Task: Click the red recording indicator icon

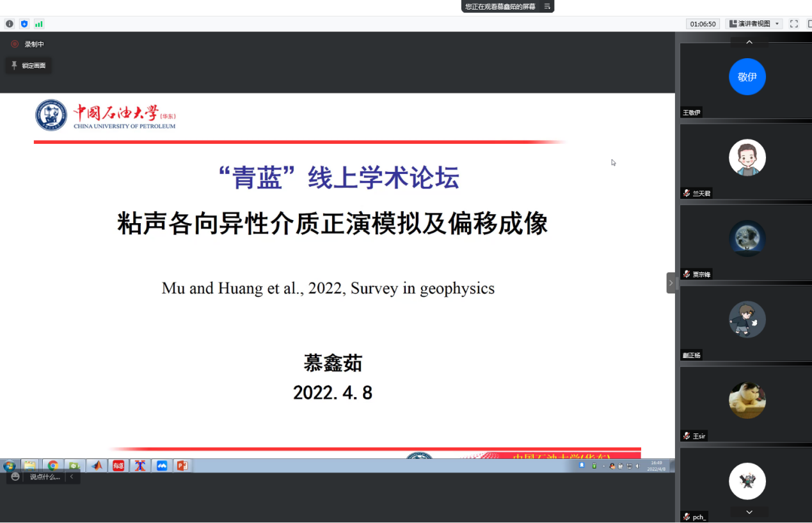Action: click(x=15, y=44)
